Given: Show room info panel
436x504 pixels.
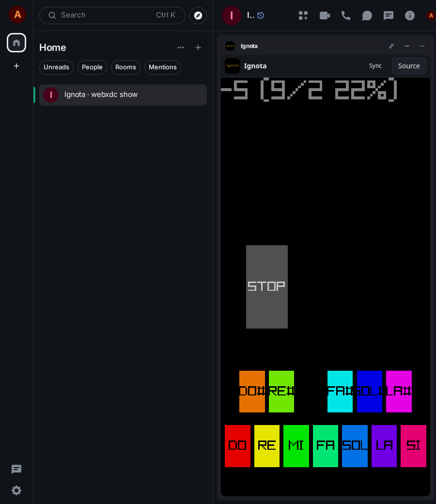Looking at the screenshot, I should tap(410, 16).
